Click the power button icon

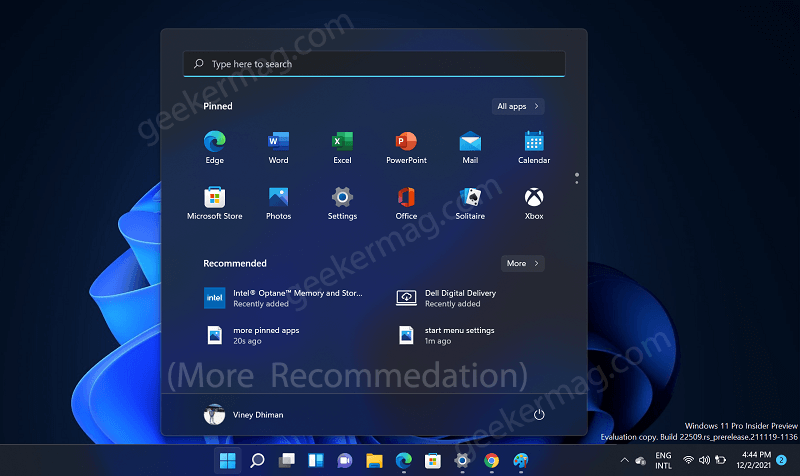click(539, 415)
